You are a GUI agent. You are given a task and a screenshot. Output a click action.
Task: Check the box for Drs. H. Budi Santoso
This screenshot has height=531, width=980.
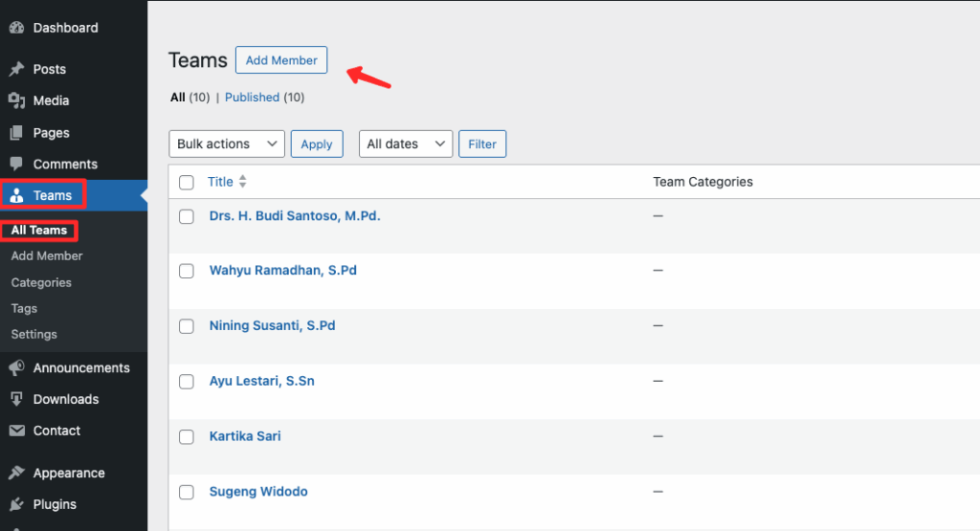click(187, 217)
